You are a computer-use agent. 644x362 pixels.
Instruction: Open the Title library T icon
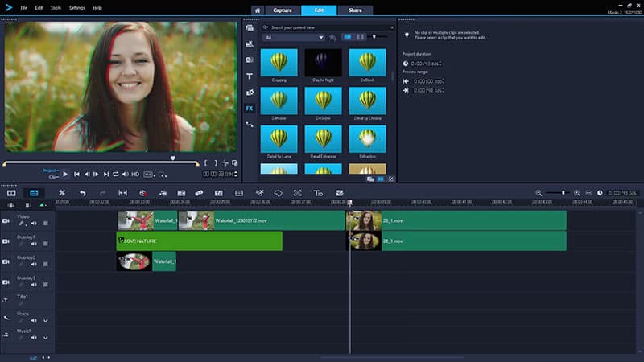point(250,76)
